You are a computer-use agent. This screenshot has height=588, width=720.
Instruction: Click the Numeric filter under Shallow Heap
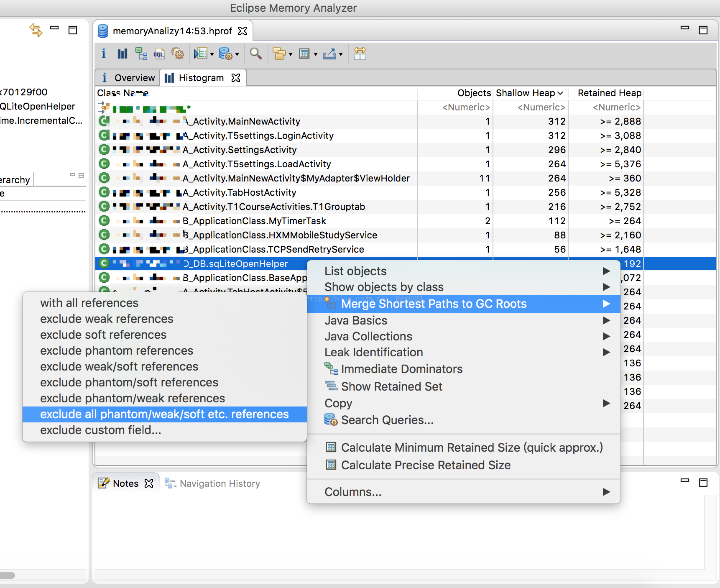click(541, 107)
